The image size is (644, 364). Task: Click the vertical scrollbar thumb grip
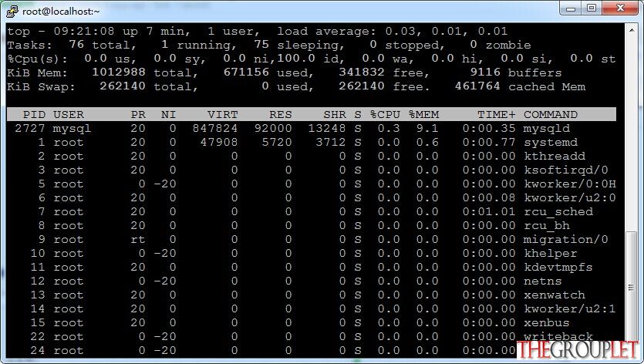[631, 288]
